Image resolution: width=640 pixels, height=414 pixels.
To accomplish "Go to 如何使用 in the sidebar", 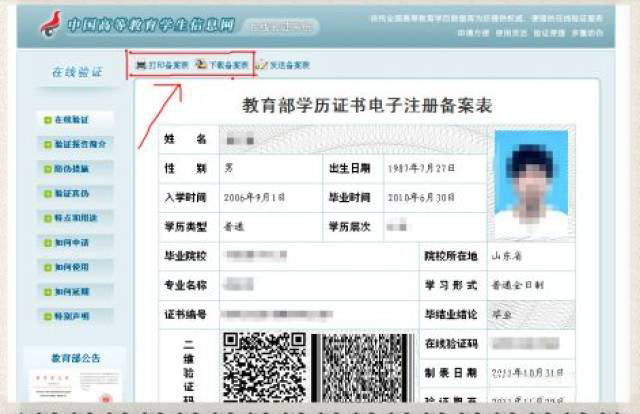I will point(72,267).
